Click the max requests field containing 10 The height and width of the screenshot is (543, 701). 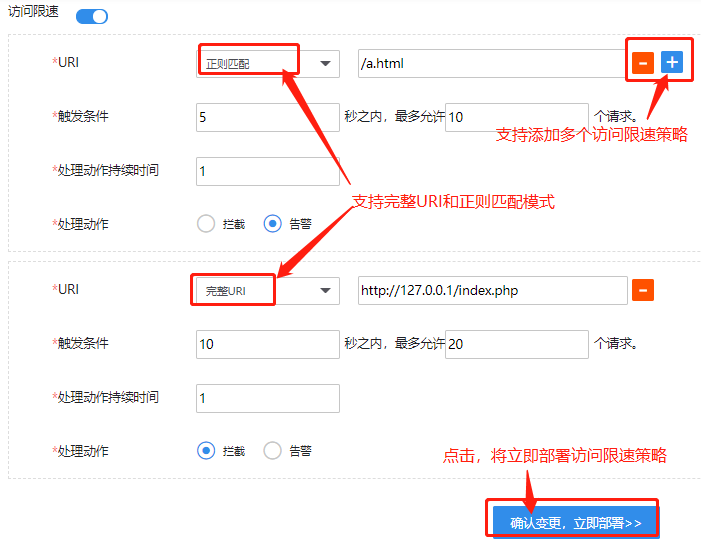pyautogui.click(x=517, y=117)
